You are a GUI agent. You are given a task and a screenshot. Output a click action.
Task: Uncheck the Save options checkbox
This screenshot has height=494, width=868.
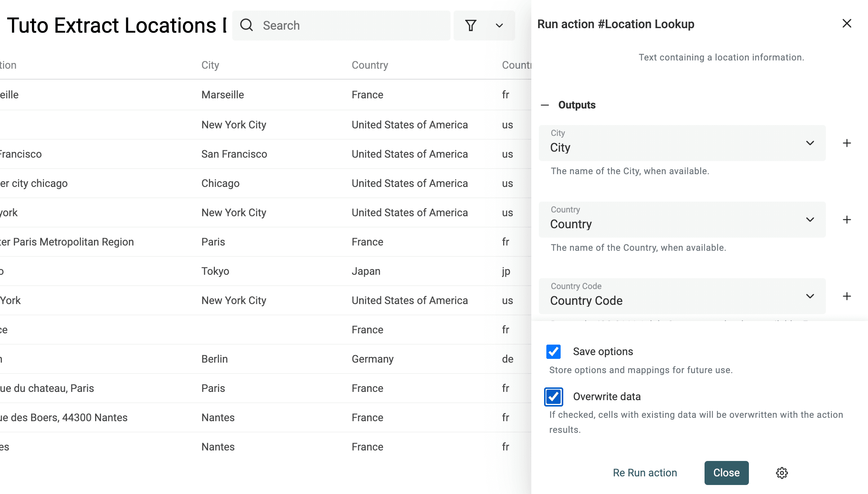click(553, 352)
